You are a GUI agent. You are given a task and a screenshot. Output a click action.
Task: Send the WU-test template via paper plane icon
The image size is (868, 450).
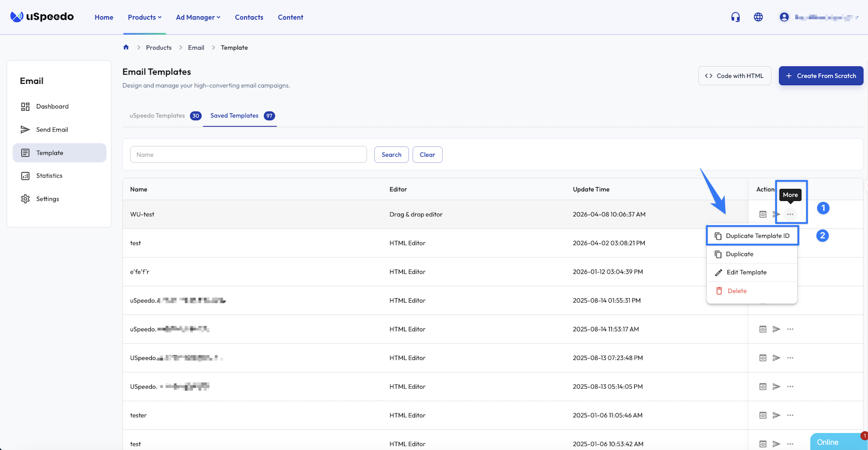coord(776,214)
